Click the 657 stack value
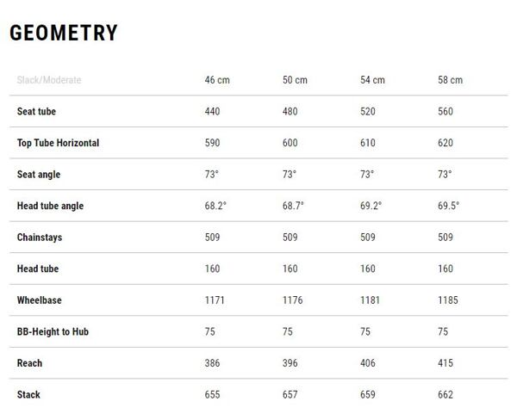This screenshot has height=420, width=517. [x=290, y=395]
